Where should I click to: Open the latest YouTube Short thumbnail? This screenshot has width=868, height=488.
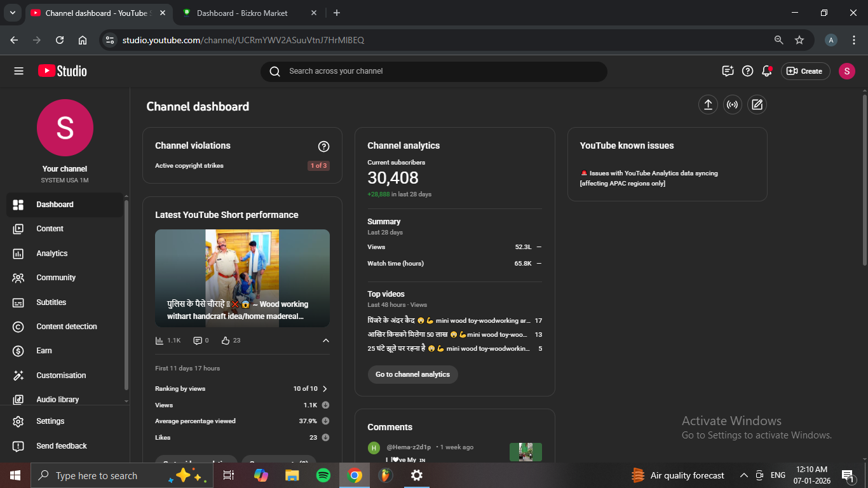[x=242, y=278]
